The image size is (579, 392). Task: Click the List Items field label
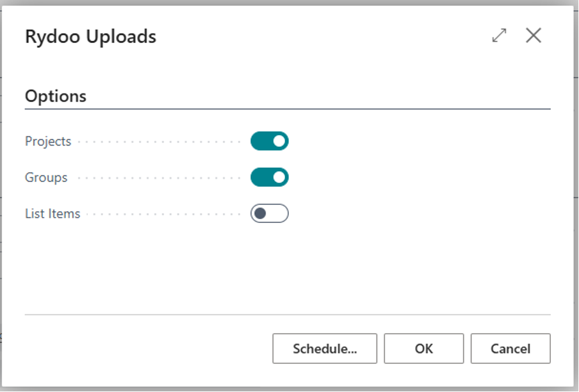click(x=53, y=214)
